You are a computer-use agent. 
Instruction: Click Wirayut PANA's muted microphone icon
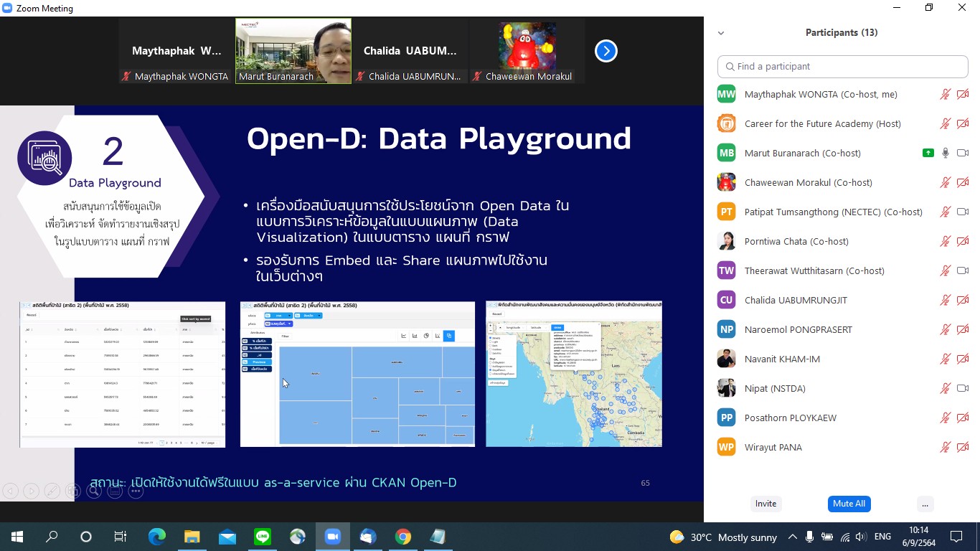946,447
